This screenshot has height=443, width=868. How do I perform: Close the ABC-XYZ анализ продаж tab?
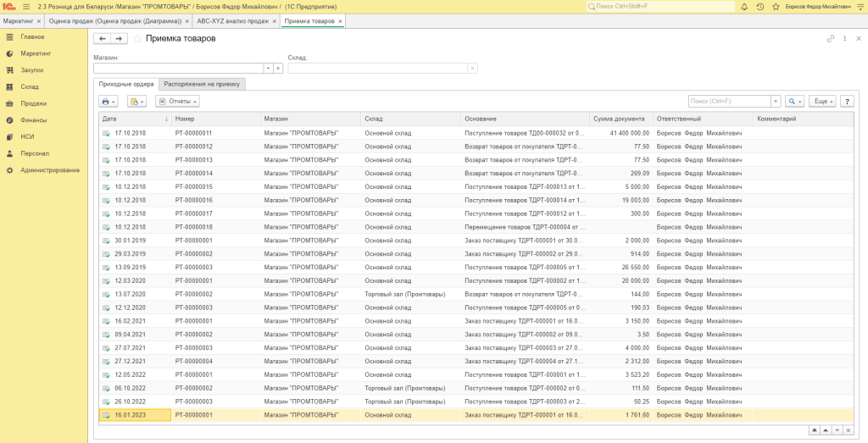tap(275, 20)
